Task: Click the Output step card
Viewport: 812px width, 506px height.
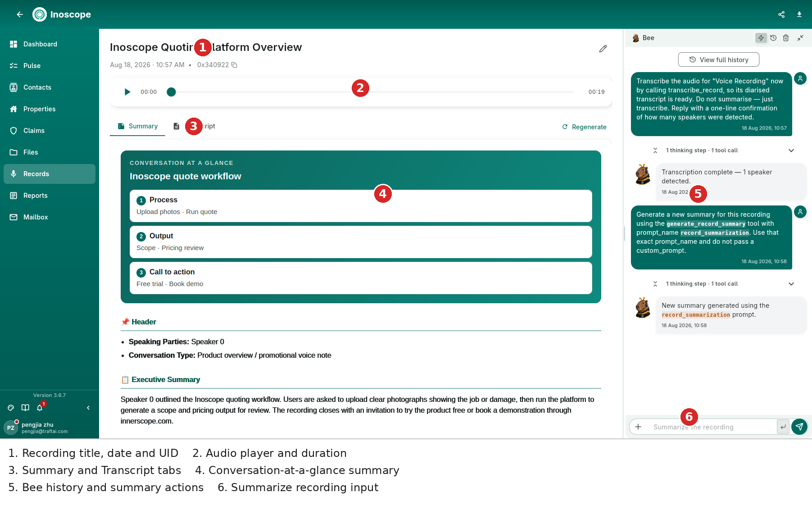Action: [361, 242]
